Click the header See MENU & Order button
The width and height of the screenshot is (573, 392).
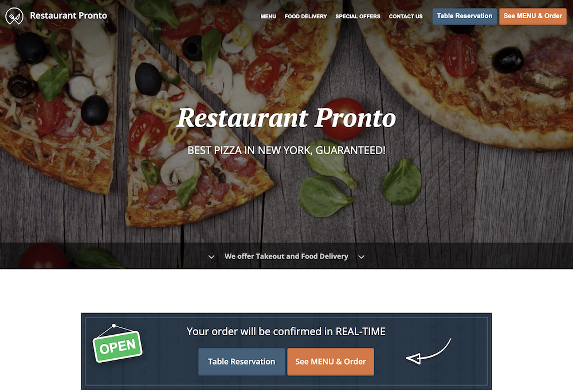[x=532, y=17]
